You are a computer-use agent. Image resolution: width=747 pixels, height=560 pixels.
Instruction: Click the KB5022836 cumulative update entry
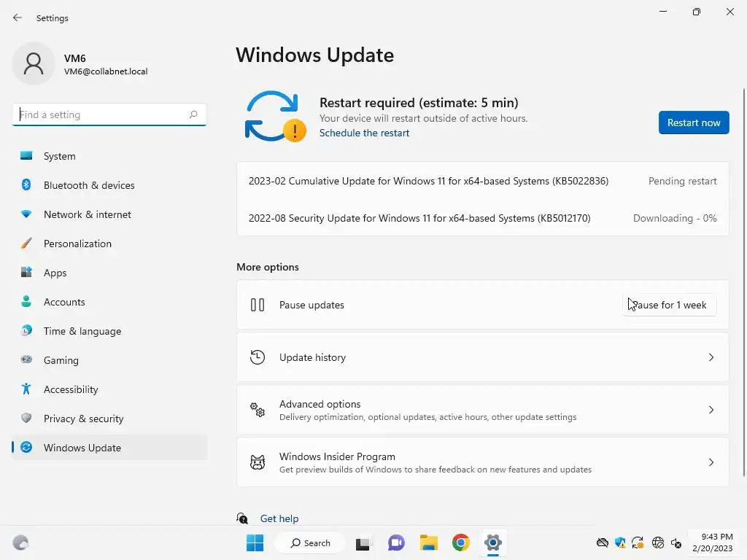483,181
